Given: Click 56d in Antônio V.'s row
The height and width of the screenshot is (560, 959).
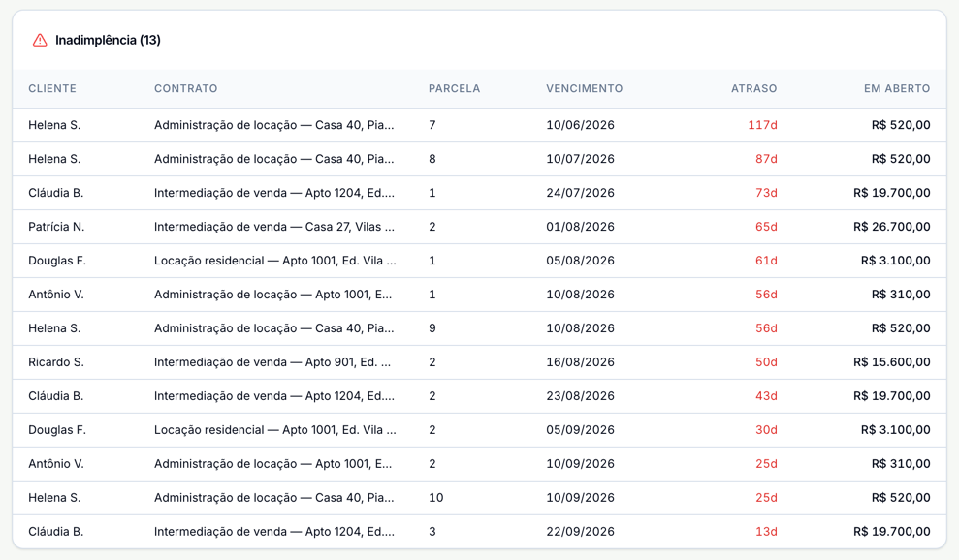Looking at the screenshot, I should pos(766,295).
